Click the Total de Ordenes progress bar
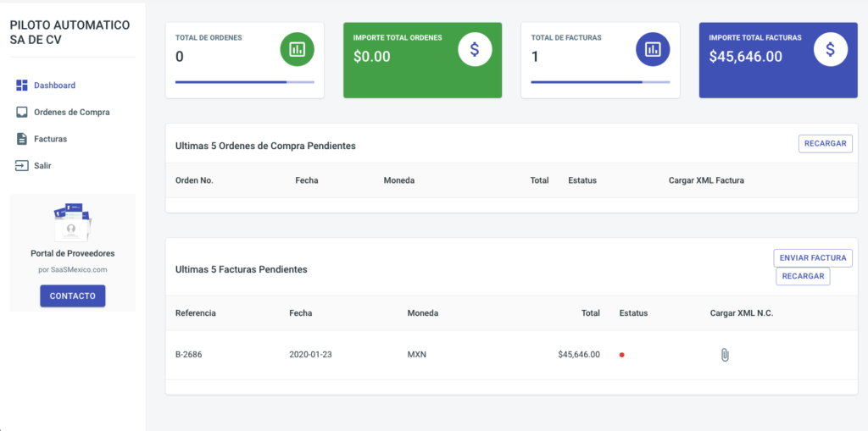This screenshot has width=868, height=431. click(245, 82)
